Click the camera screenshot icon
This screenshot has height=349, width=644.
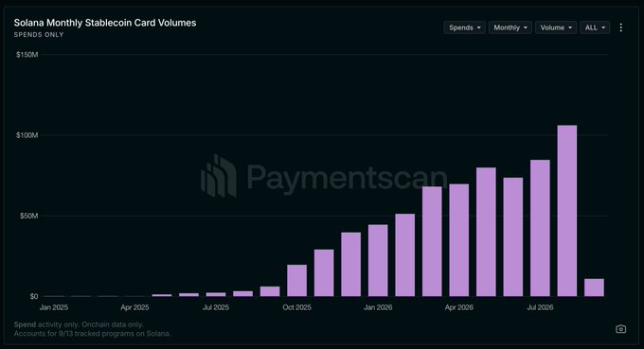620,329
